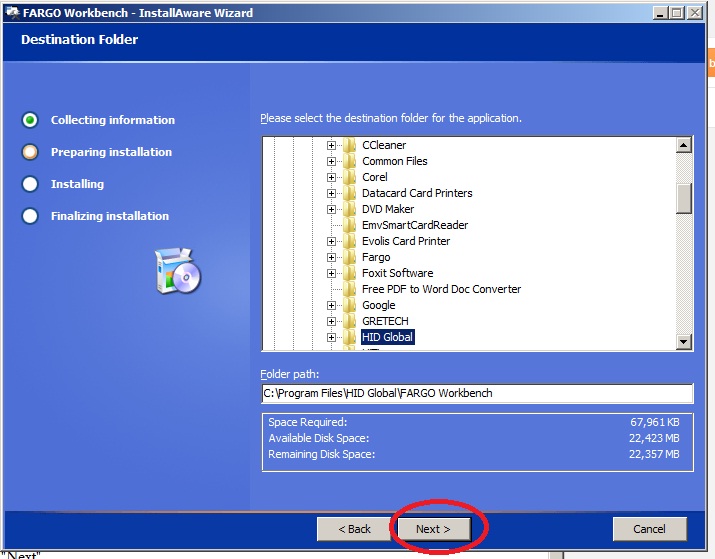Select the Foxit Software folder icon
This screenshot has width=715, height=559.
click(x=349, y=273)
